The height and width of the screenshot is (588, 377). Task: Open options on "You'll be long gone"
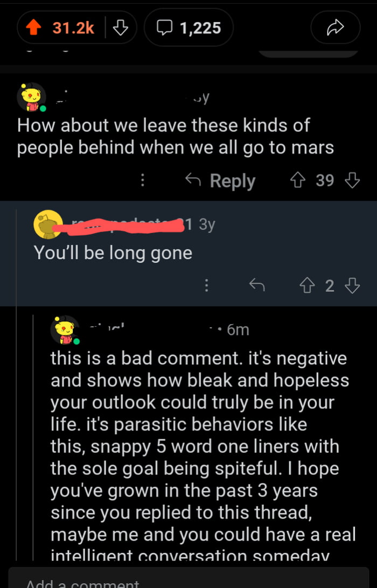click(206, 285)
